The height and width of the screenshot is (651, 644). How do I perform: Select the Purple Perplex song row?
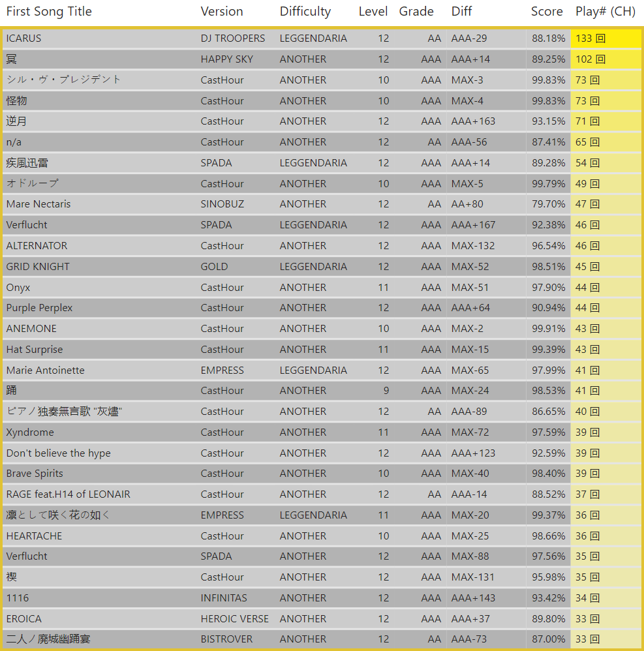pos(39,308)
